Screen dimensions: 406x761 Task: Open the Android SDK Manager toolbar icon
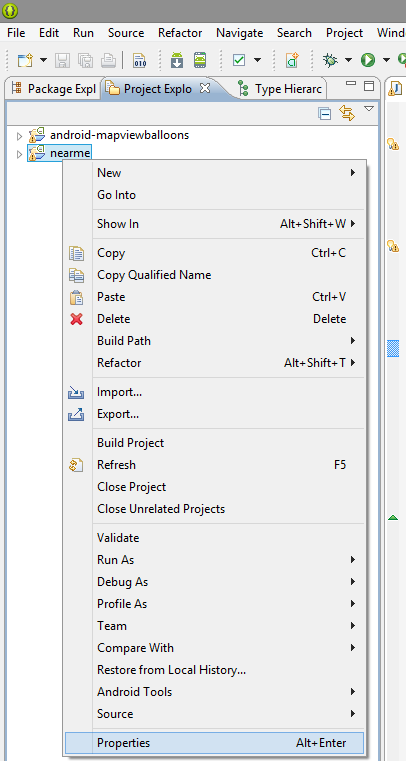(177, 61)
